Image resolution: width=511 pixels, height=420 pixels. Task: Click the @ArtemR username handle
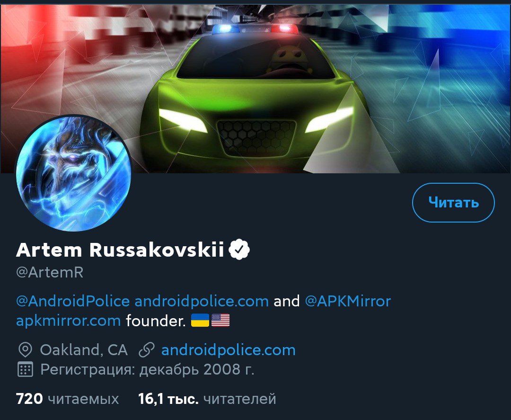tap(50, 272)
